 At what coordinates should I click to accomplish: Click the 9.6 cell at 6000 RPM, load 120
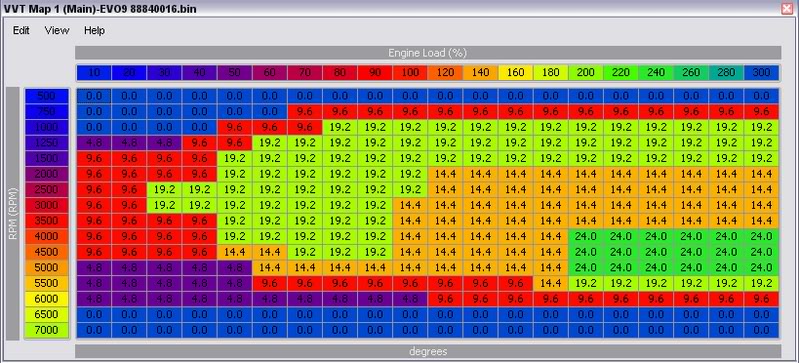(445, 299)
